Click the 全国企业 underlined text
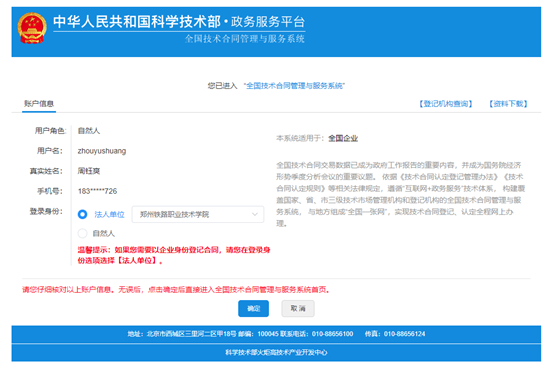This screenshot has width=558, height=372. (x=343, y=138)
